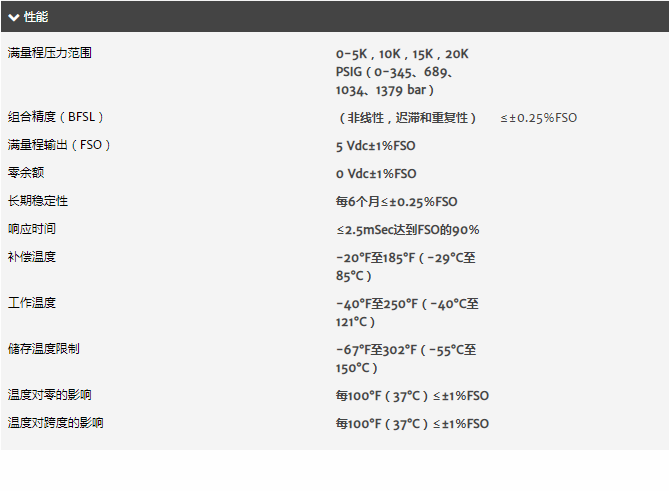Click the 0 Vdc±1%FSO value
This screenshot has width=669, height=491.
click(376, 174)
